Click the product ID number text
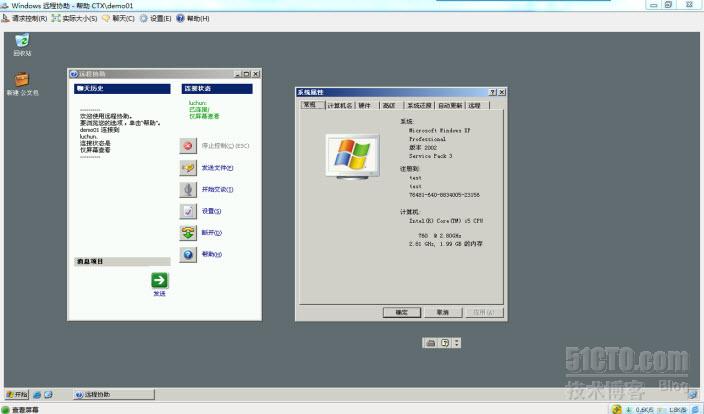 (x=444, y=195)
